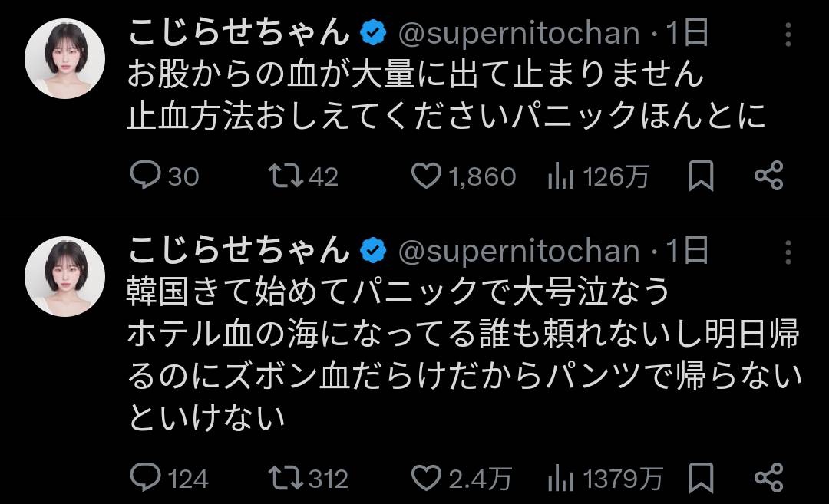View analytics of tweet with 1379万 views
This screenshot has width=829, height=504.
coord(561,478)
